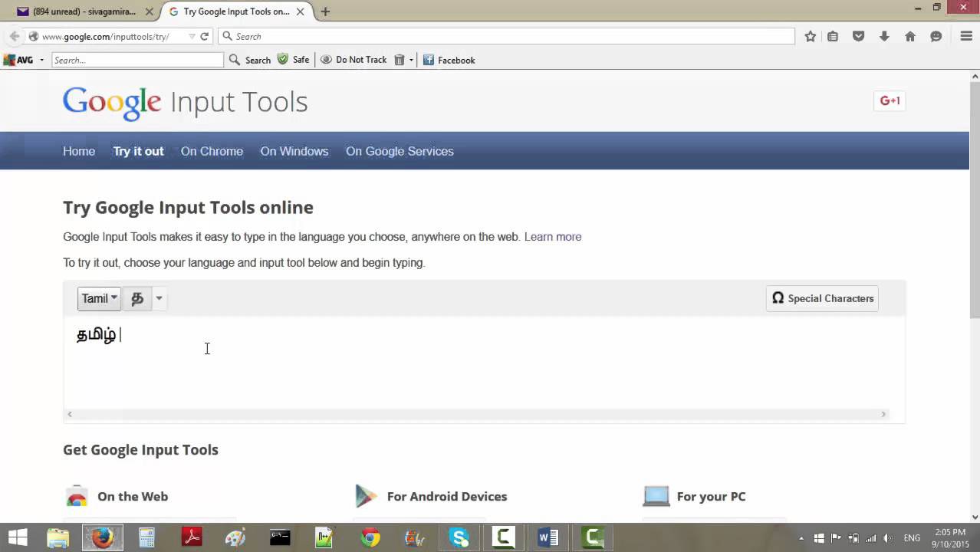Open the Hello chat smiley icon
980x552 pixels.
936,36
